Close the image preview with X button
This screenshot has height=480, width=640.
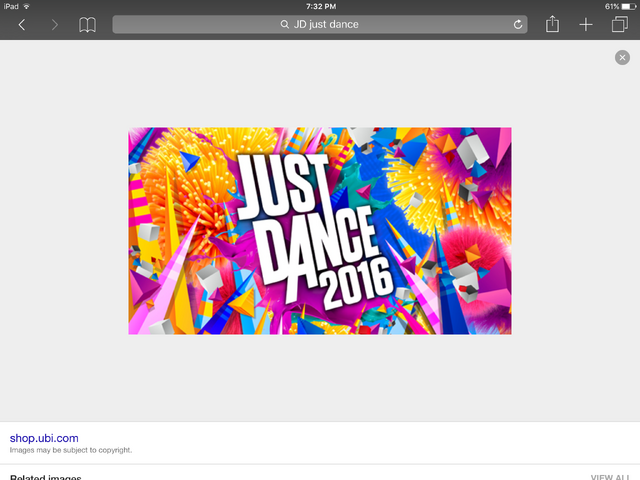pyautogui.click(x=622, y=58)
